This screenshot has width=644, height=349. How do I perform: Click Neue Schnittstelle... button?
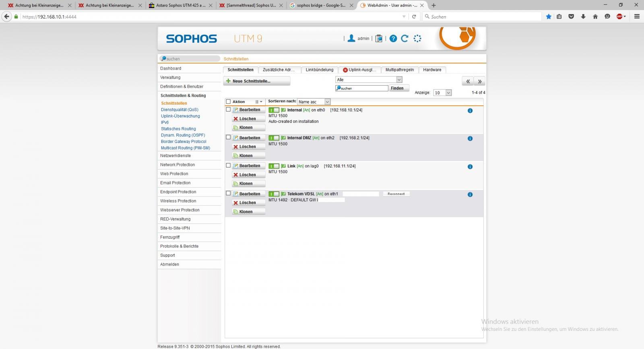click(257, 81)
